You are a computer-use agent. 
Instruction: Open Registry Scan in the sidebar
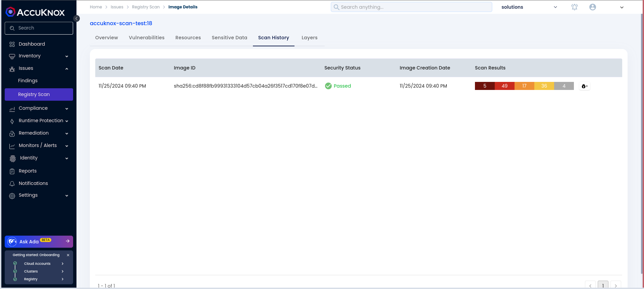pyautogui.click(x=39, y=95)
